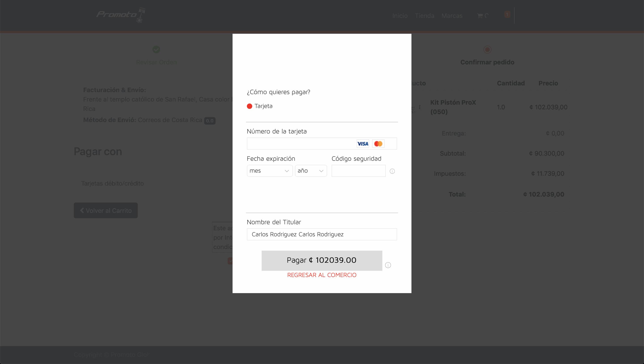Click the Facturación & Envío label
Screen dimensions: 644x364
(114, 90)
